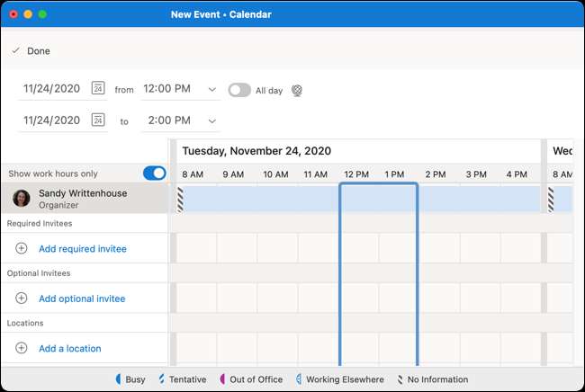
Task: Click the Done button
Action: click(x=38, y=51)
